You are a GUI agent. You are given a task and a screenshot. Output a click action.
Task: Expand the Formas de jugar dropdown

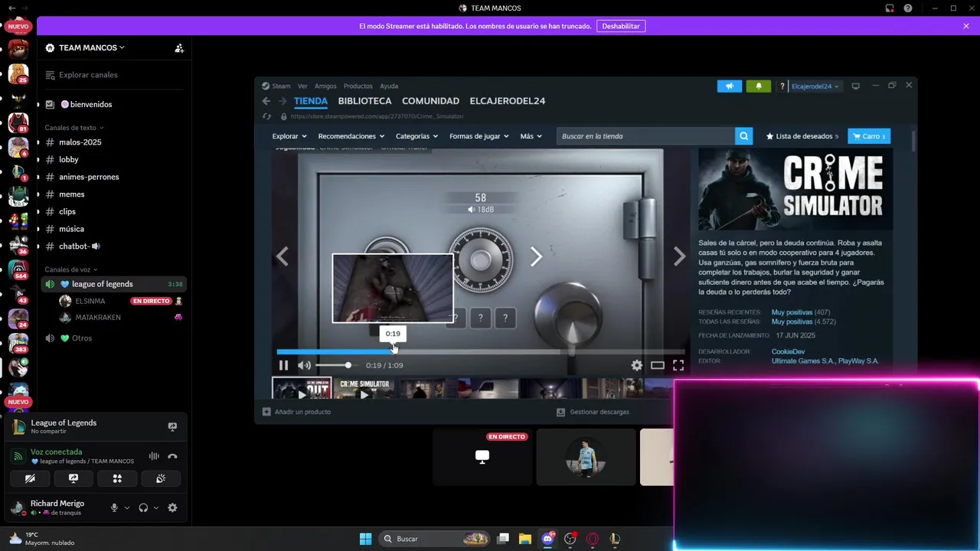click(479, 136)
